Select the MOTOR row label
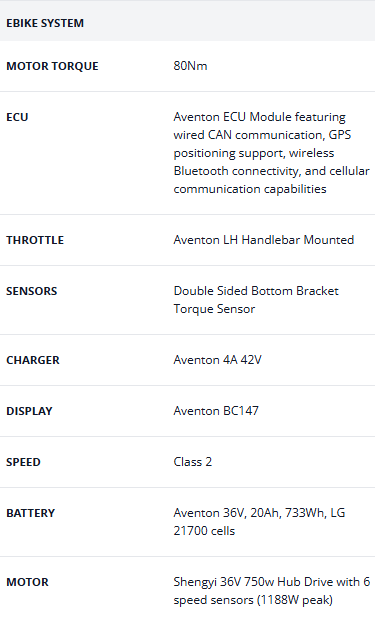Viewport: 375px width, 624px height. (x=27, y=582)
